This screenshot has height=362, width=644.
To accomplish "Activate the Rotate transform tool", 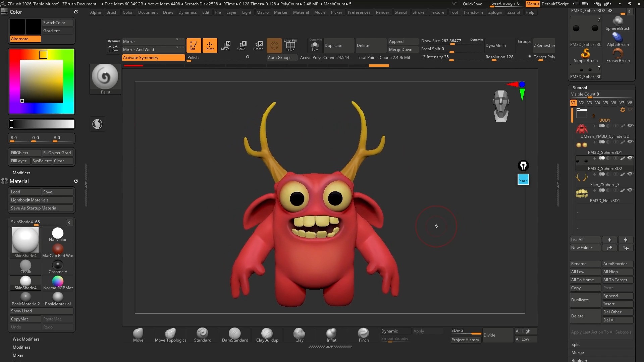I will tap(258, 45).
